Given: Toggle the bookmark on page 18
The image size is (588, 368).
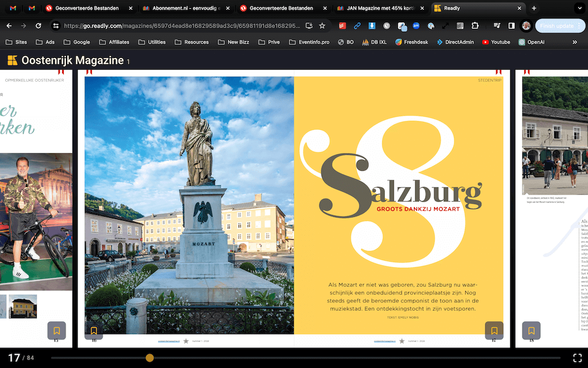Looking at the screenshot, I should [531, 331].
